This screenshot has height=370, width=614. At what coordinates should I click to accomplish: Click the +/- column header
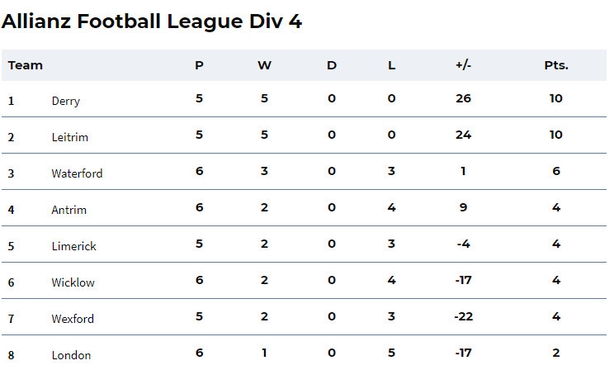tap(463, 65)
